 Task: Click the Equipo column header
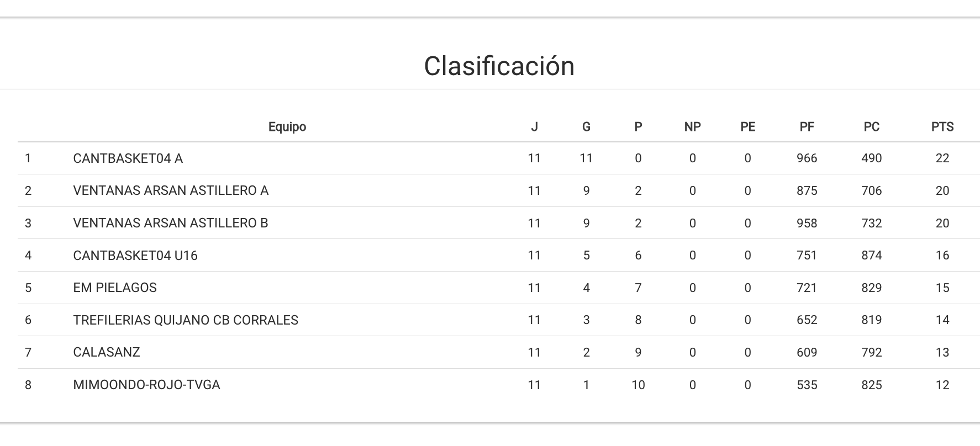287,127
